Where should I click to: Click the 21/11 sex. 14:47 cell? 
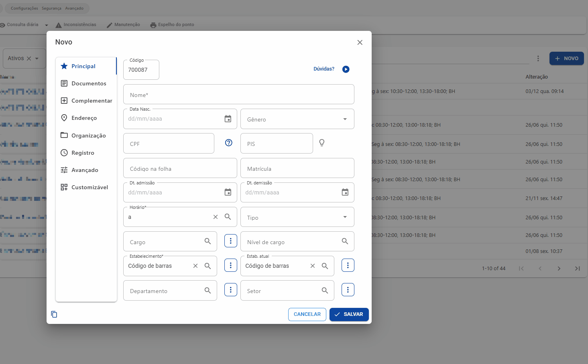coord(544,198)
